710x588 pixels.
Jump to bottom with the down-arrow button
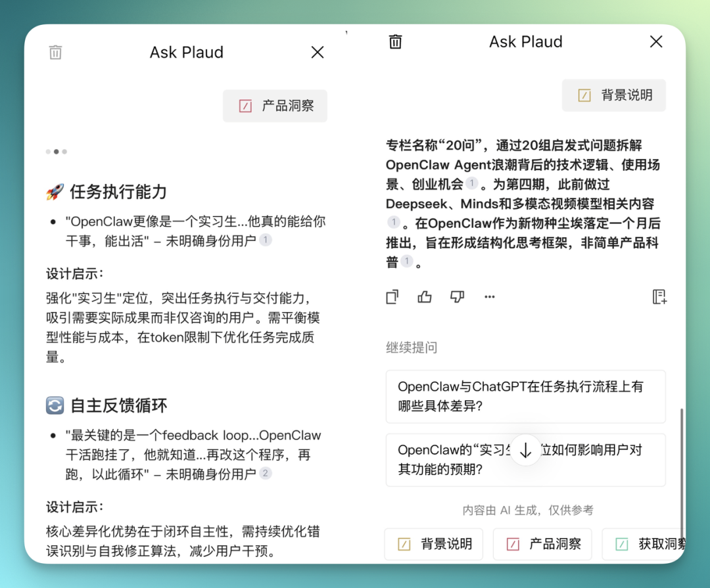coord(526,451)
